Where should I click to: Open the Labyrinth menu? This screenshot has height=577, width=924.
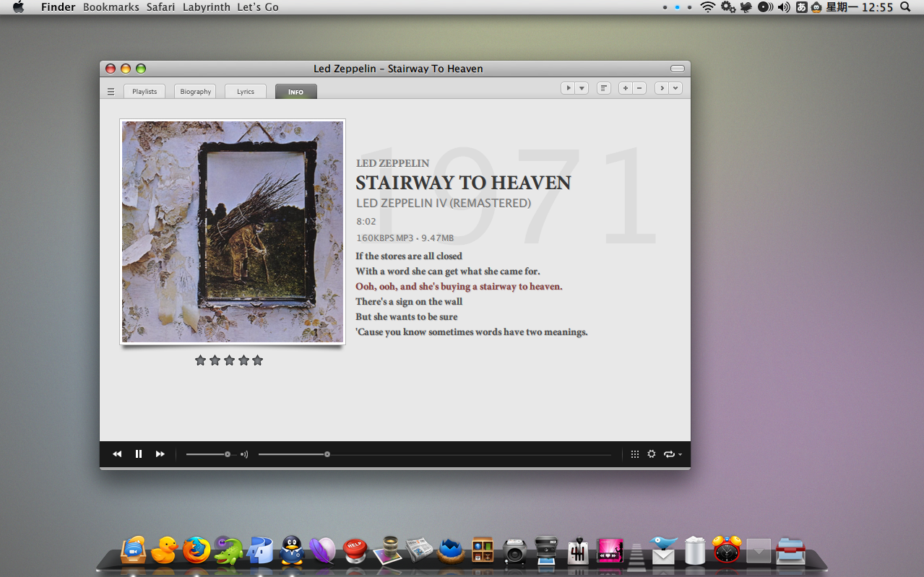(207, 7)
